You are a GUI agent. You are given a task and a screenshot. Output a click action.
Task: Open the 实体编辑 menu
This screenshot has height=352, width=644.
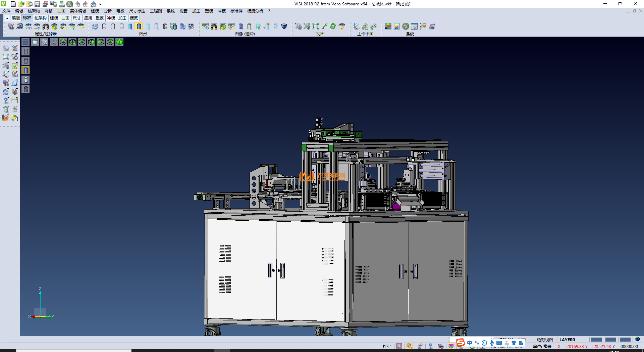tap(78, 11)
